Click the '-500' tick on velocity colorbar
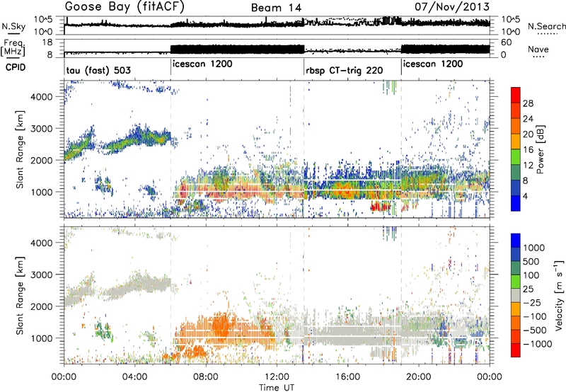This screenshot has height=392, width=566. point(535,330)
